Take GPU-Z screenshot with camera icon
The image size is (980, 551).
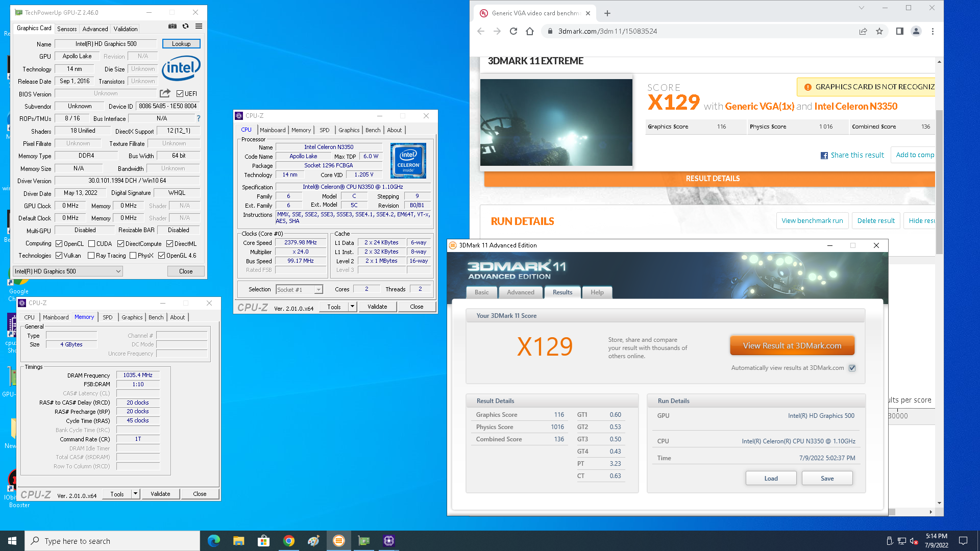[173, 26]
